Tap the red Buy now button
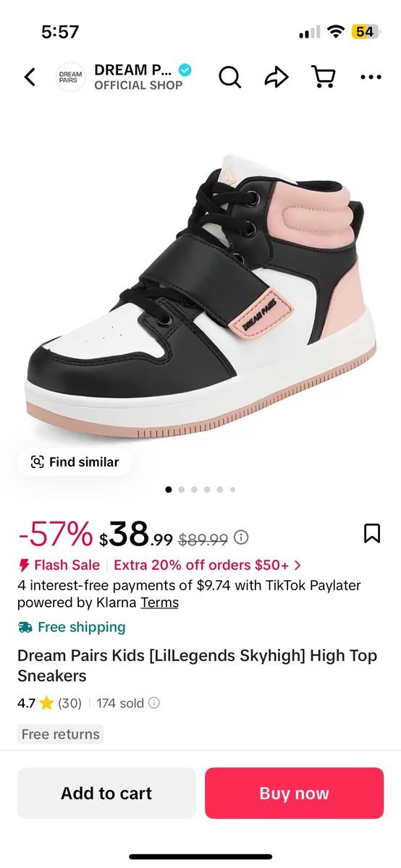The width and height of the screenshot is (401, 868). point(294,793)
